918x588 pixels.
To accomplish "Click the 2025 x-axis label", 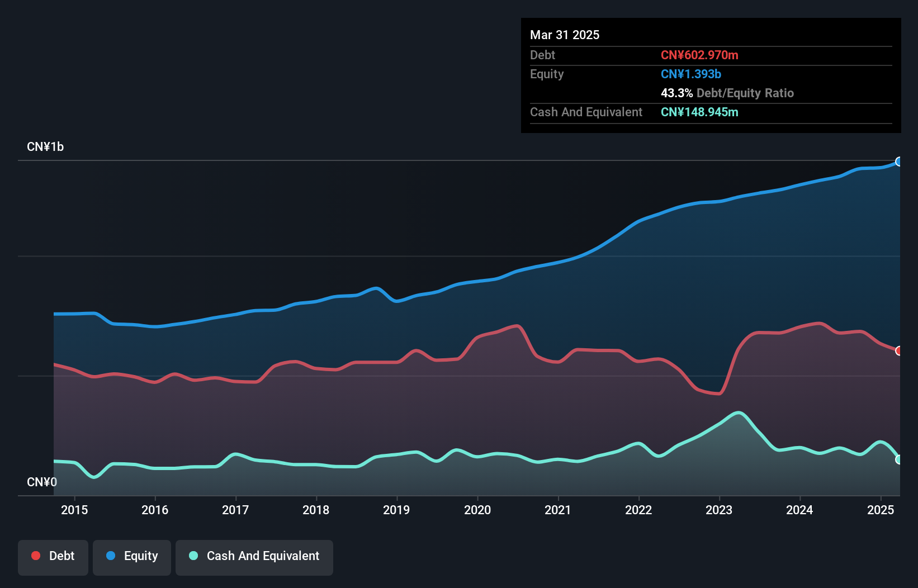I will point(881,510).
